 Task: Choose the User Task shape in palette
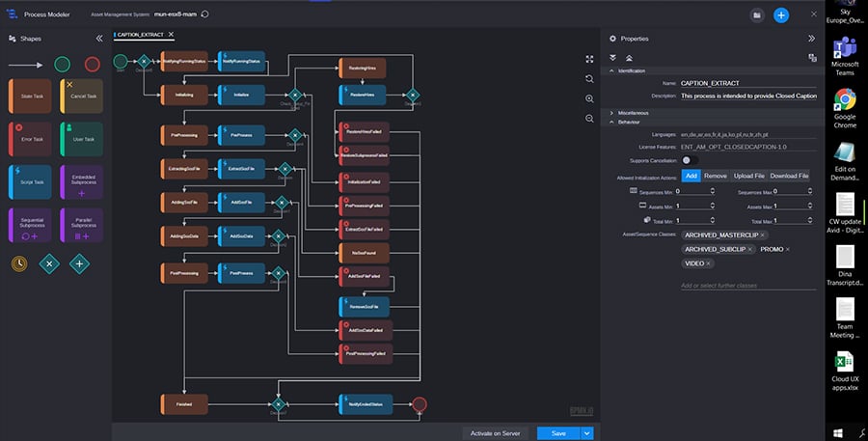(81, 139)
